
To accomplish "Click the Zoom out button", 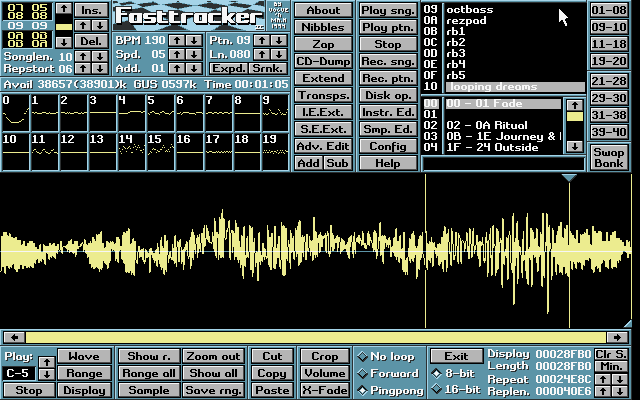I will point(213,356).
